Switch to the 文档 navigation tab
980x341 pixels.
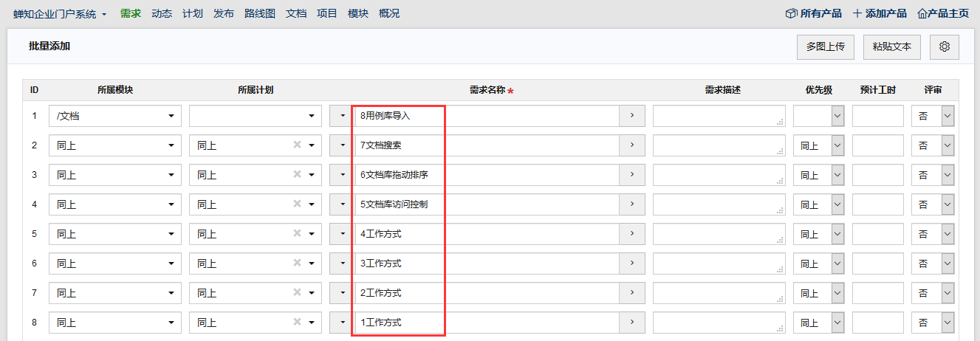click(x=296, y=13)
